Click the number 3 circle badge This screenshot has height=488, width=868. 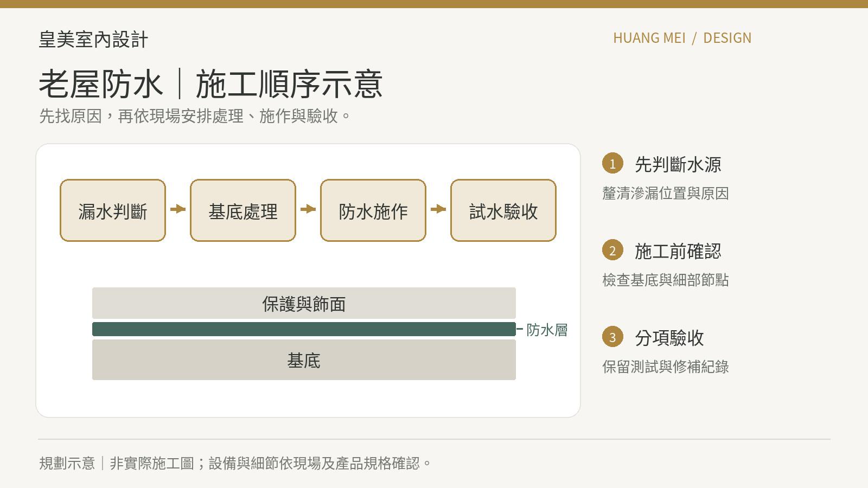[x=612, y=337]
